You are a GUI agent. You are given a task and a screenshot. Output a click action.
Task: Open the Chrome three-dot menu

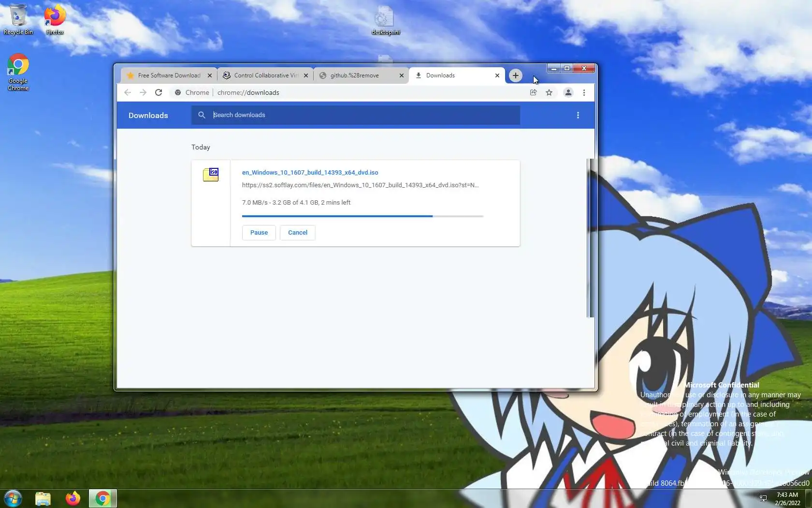click(584, 92)
